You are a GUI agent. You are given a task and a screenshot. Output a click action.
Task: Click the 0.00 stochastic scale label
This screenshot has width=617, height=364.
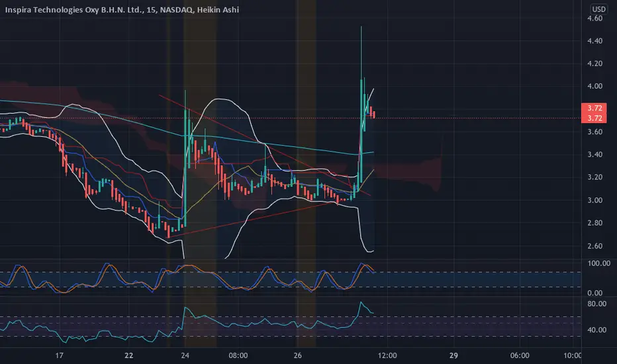click(x=594, y=293)
